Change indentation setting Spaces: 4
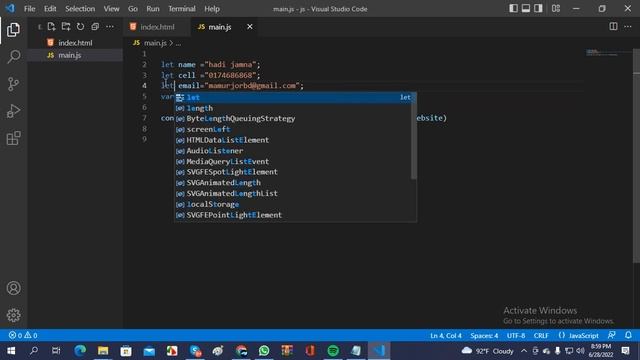This screenshot has height=360, width=640. [x=484, y=335]
